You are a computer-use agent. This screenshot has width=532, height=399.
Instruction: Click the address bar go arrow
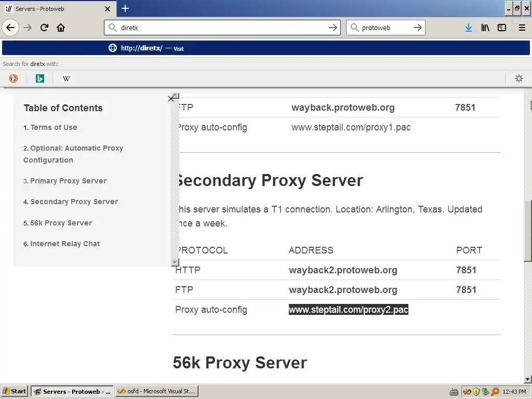[333, 28]
